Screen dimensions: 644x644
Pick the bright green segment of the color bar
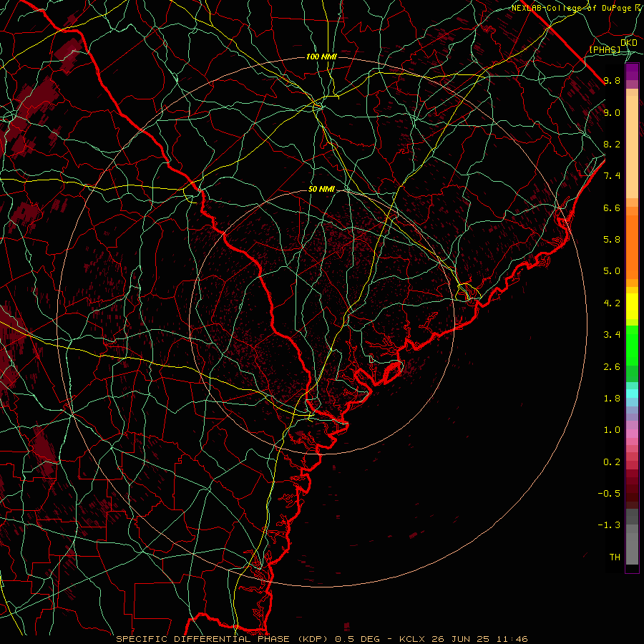(632, 345)
